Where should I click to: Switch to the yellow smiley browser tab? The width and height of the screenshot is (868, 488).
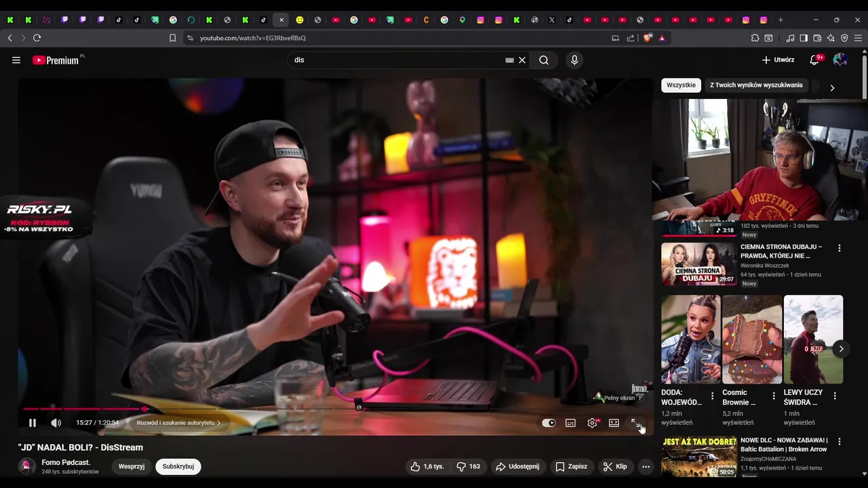click(x=300, y=20)
